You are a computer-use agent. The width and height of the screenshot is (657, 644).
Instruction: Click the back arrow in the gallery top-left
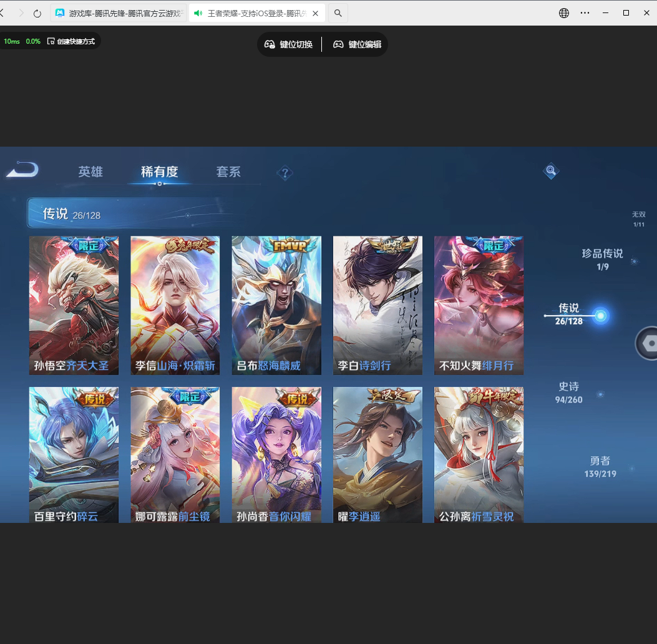[22, 170]
